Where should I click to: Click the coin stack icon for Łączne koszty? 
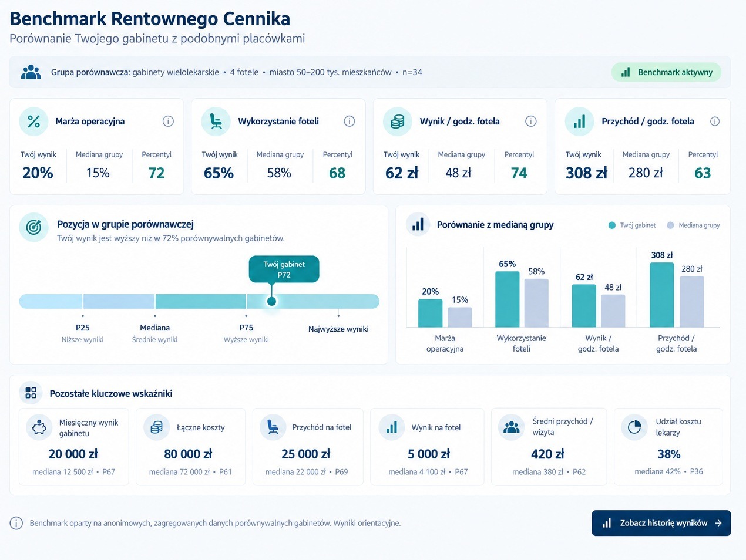(156, 427)
